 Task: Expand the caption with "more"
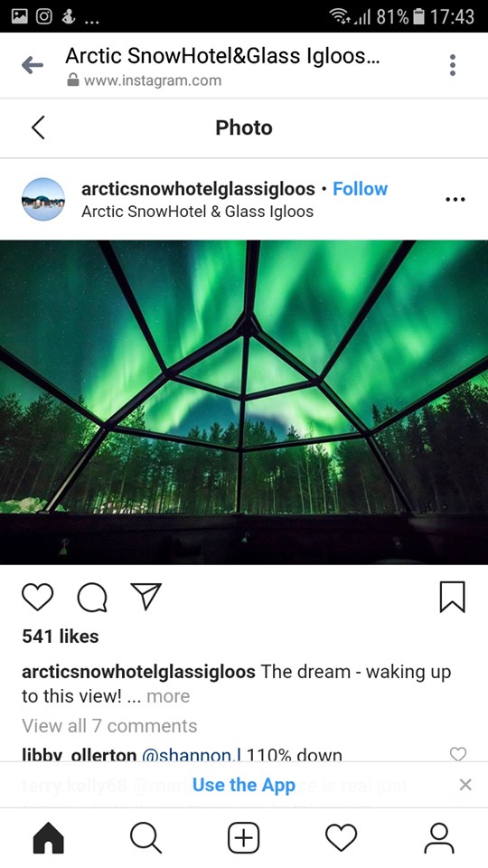point(168,696)
